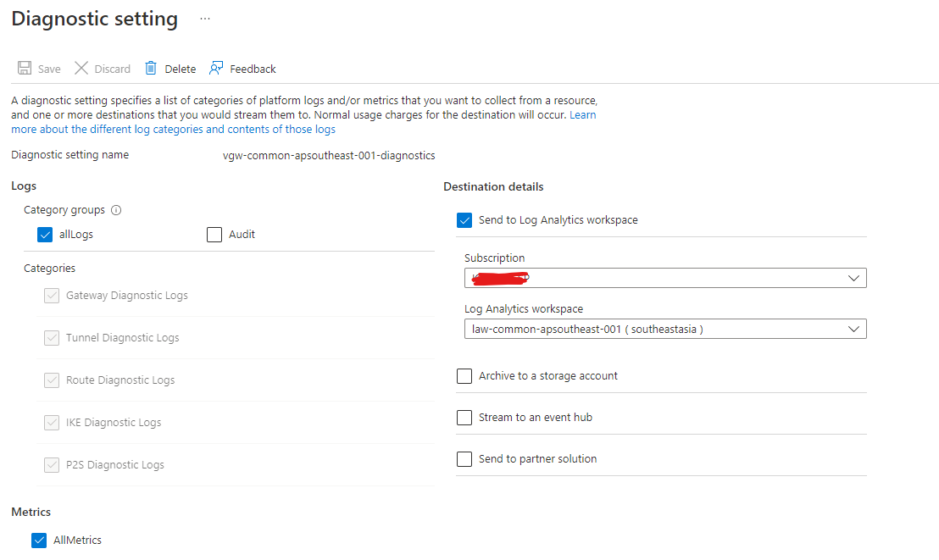Open the Feedback option
This screenshot has width=939, height=560.
click(242, 68)
